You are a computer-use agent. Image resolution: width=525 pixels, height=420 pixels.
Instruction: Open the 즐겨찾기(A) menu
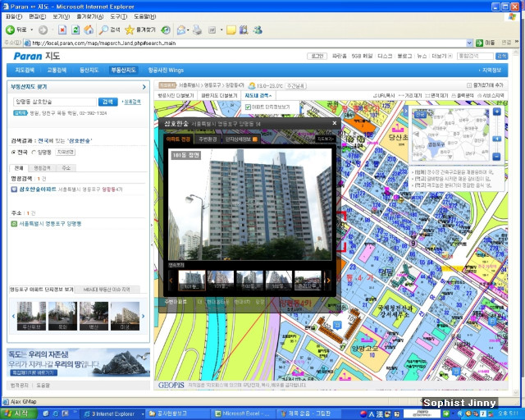[x=89, y=16]
